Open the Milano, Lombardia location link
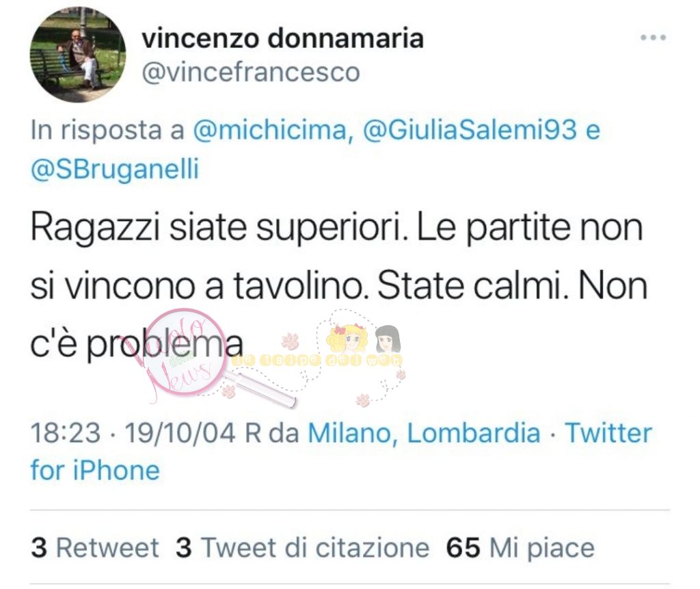This screenshot has width=700, height=589. (x=424, y=433)
